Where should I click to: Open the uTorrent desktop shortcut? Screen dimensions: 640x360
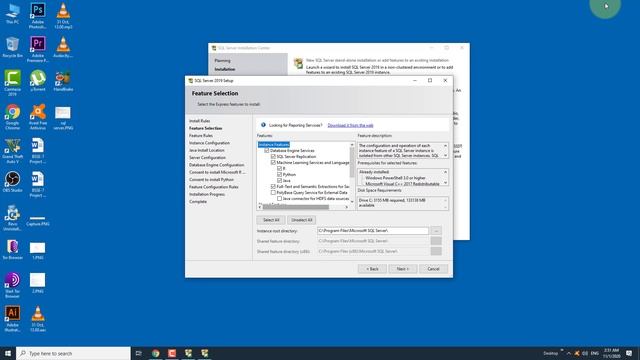pos(38,80)
